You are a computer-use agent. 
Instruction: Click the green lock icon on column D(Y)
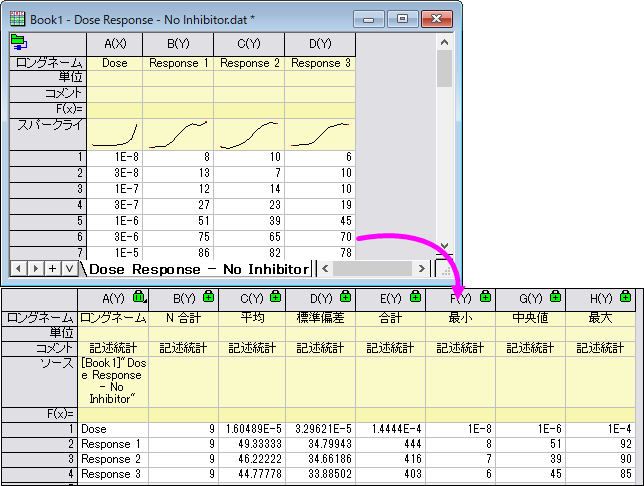tap(346, 296)
